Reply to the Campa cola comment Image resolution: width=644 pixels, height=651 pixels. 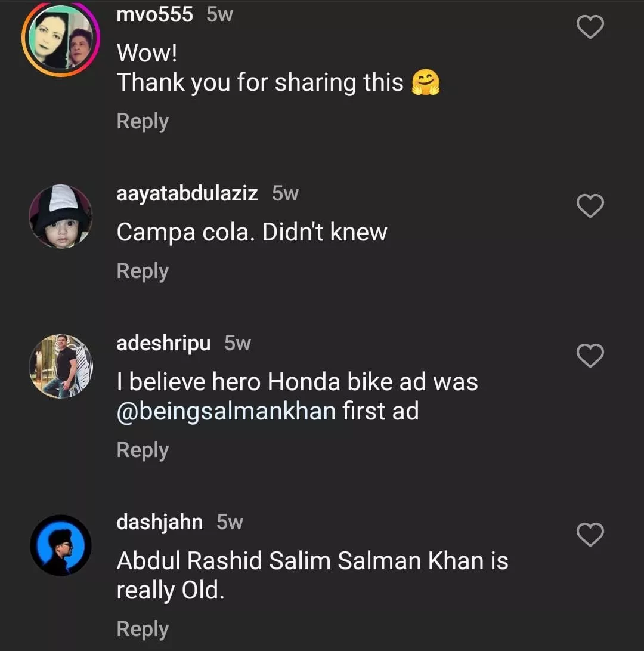point(143,271)
